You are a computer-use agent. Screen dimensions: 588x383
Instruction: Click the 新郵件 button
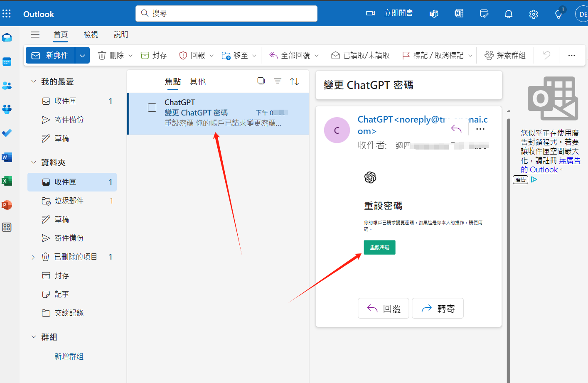click(50, 55)
